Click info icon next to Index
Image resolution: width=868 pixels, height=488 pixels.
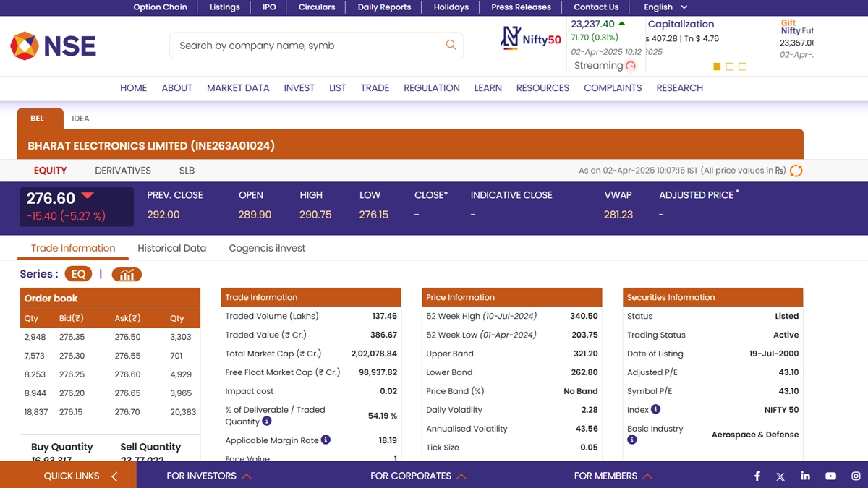click(x=655, y=409)
